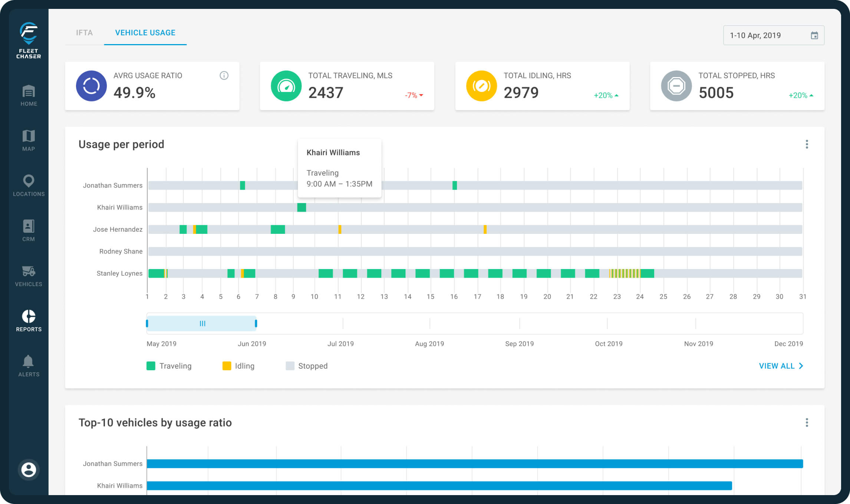The image size is (850, 504).
Task: Click the Fleet Chaser logo
Action: (x=29, y=40)
